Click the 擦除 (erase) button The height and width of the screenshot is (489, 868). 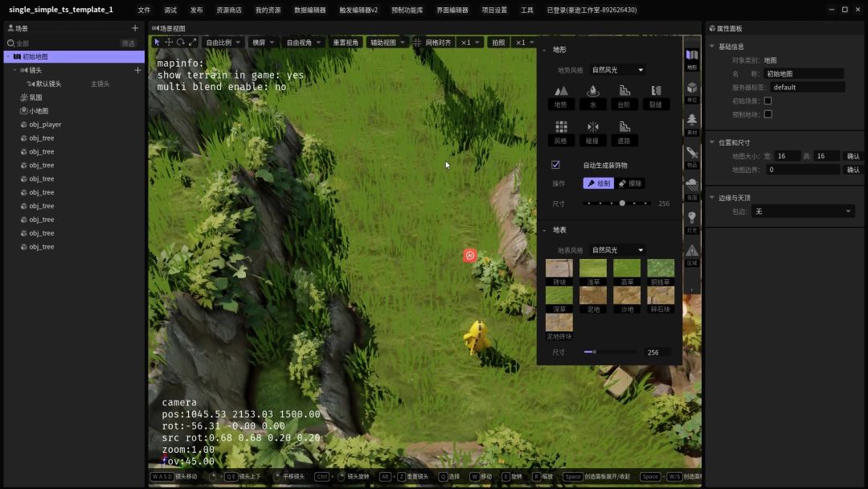[631, 183]
